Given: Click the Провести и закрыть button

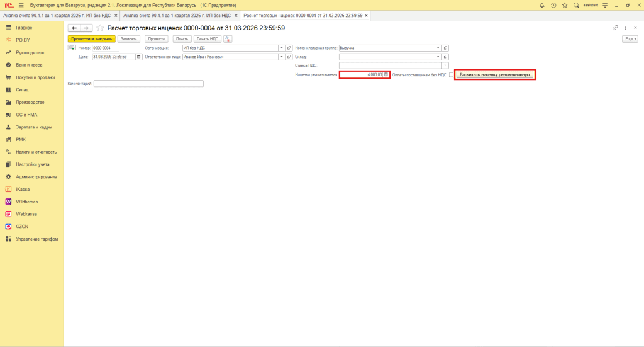Looking at the screenshot, I should (x=91, y=39).
